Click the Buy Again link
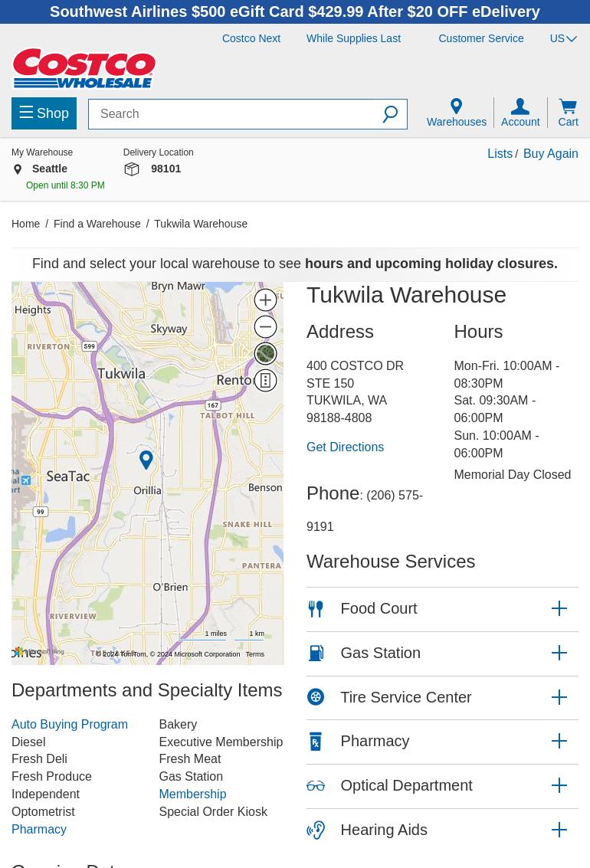The image size is (590, 868). coord(550,153)
